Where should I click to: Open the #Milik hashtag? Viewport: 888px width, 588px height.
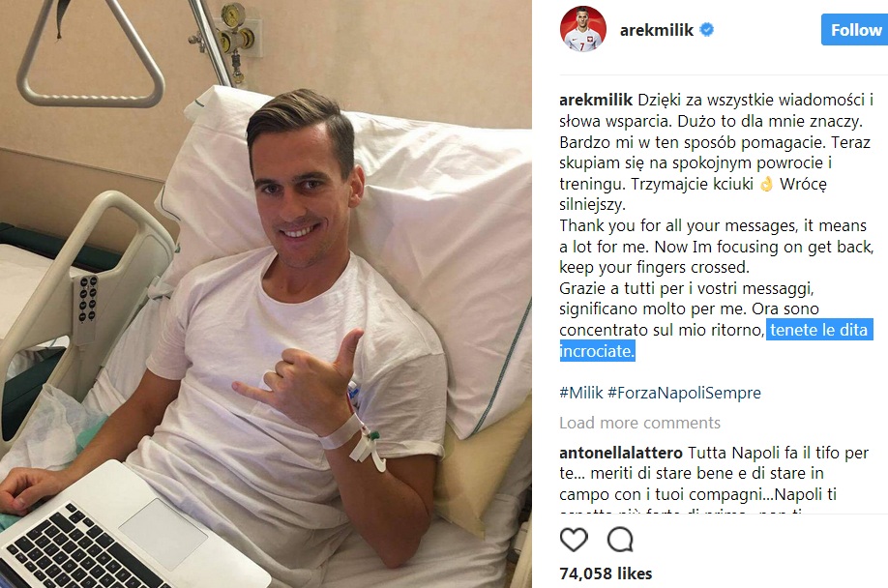581,393
